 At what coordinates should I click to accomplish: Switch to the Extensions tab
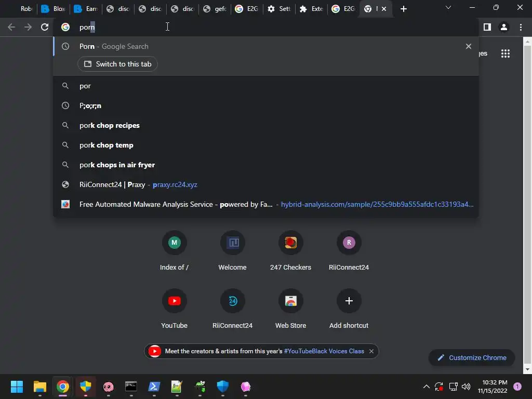click(x=312, y=9)
